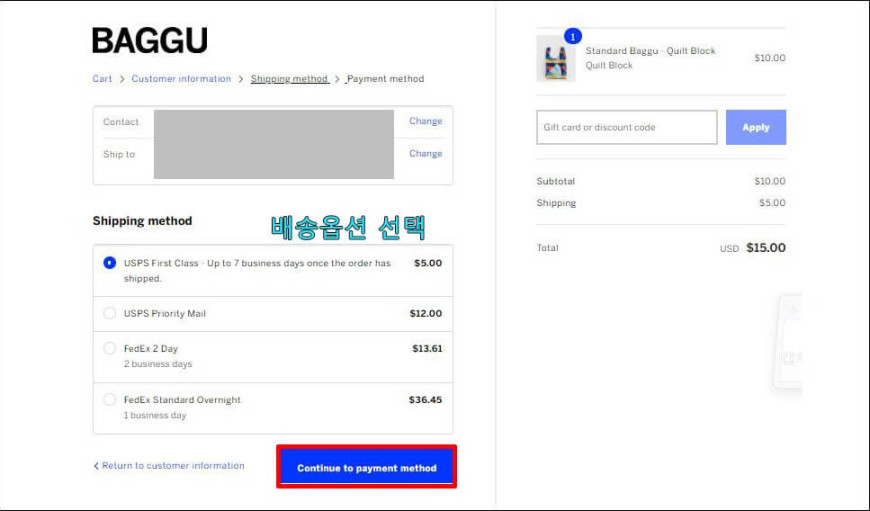Open Customer information breadcrumb

click(x=181, y=79)
